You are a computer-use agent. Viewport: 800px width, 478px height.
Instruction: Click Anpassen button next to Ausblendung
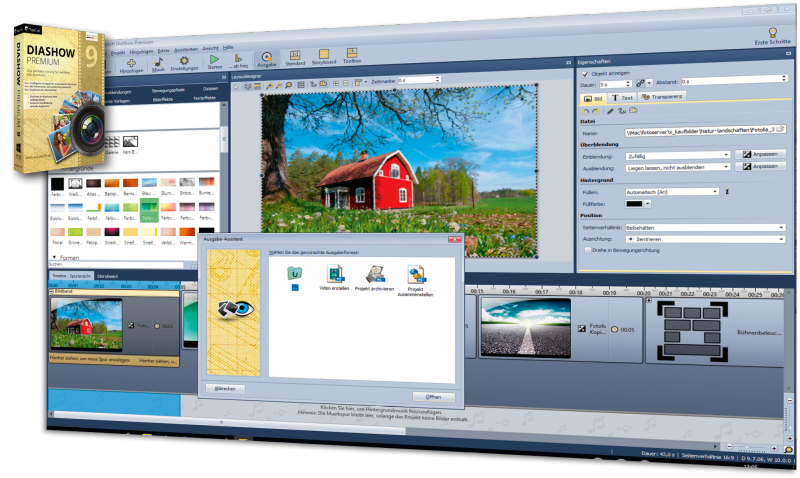tap(760, 166)
